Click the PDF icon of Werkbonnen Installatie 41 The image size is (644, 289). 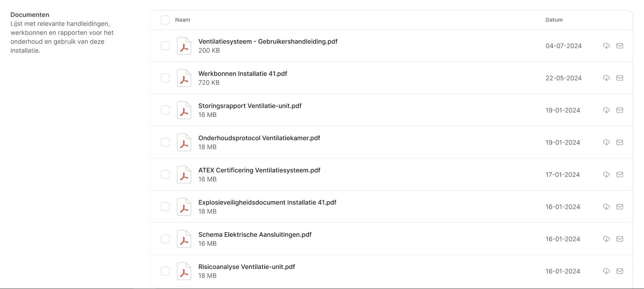pyautogui.click(x=184, y=78)
